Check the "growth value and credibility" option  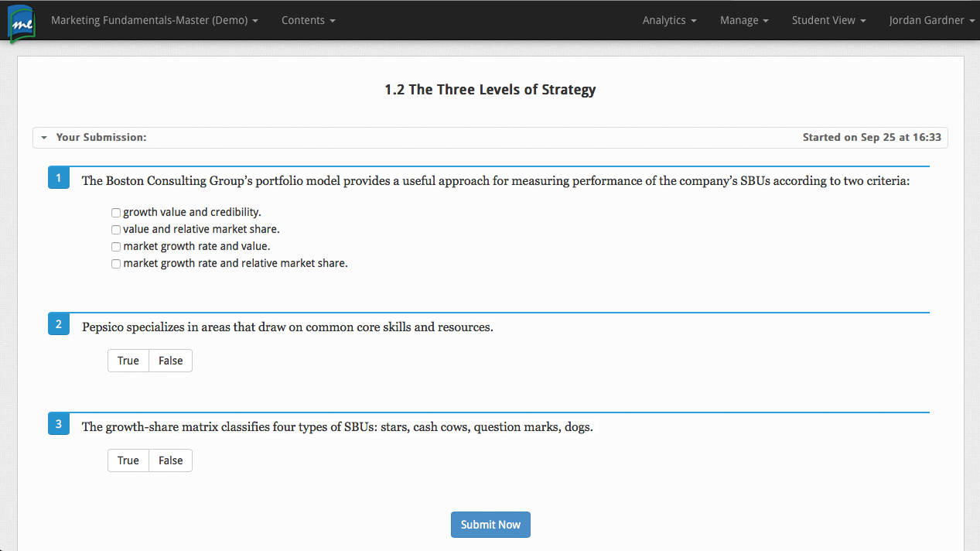pos(115,212)
